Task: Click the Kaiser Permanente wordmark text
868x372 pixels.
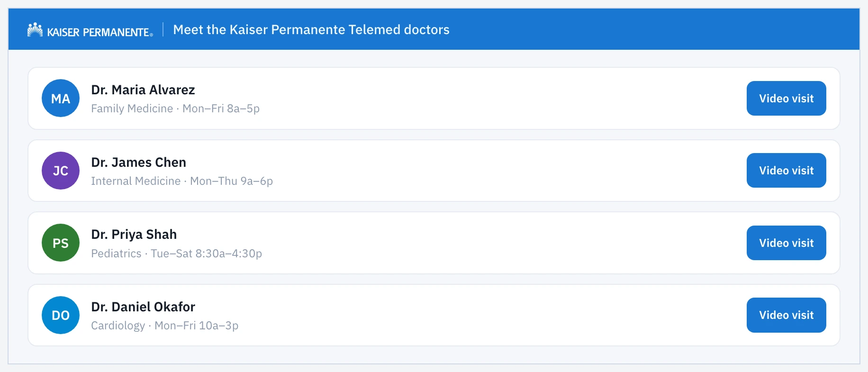Action: 100,32
